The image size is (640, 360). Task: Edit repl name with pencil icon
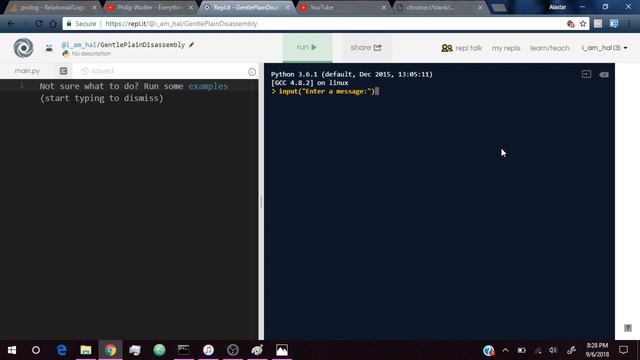pos(192,44)
